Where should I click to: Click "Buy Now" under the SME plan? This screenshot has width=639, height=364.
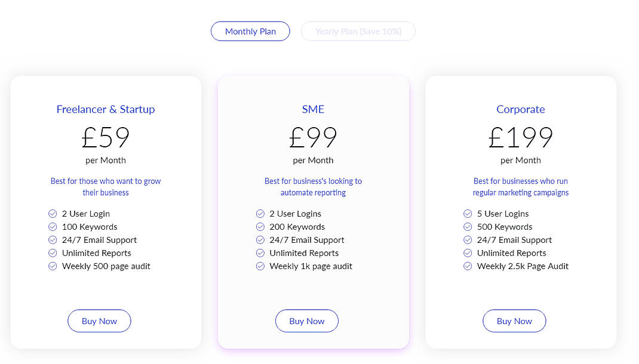click(306, 320)
